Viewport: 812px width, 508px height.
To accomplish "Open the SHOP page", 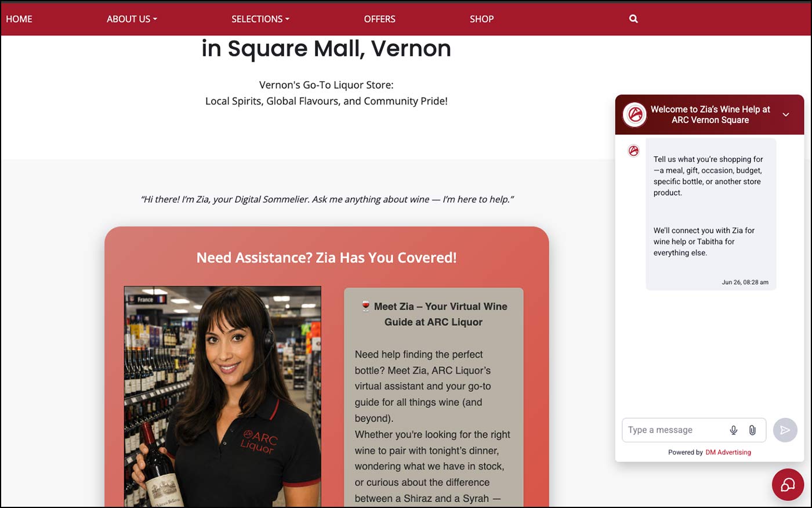I will (482, 19).
